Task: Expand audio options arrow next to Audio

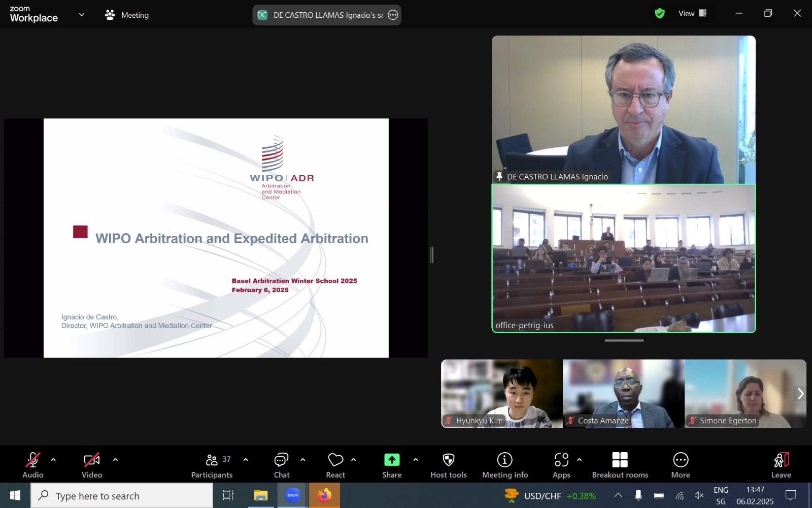Action: [53, 460]
